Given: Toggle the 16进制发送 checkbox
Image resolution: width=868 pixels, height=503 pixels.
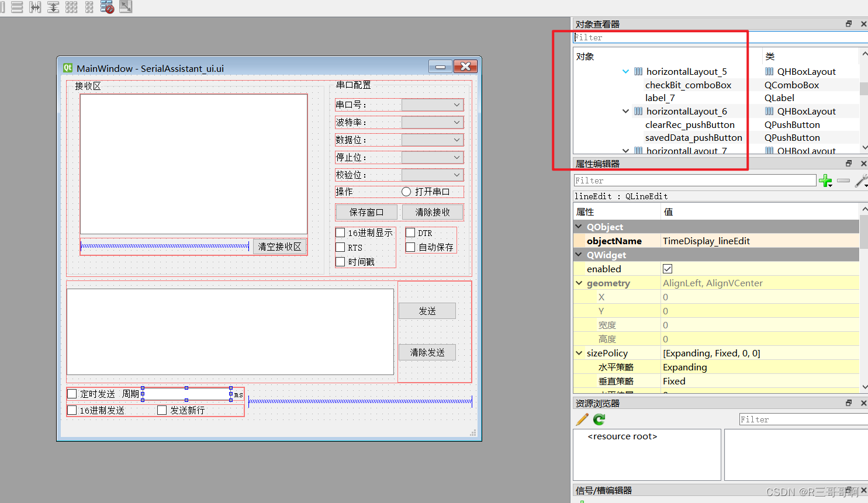Looking at the screenshot, I should (72, 410).
